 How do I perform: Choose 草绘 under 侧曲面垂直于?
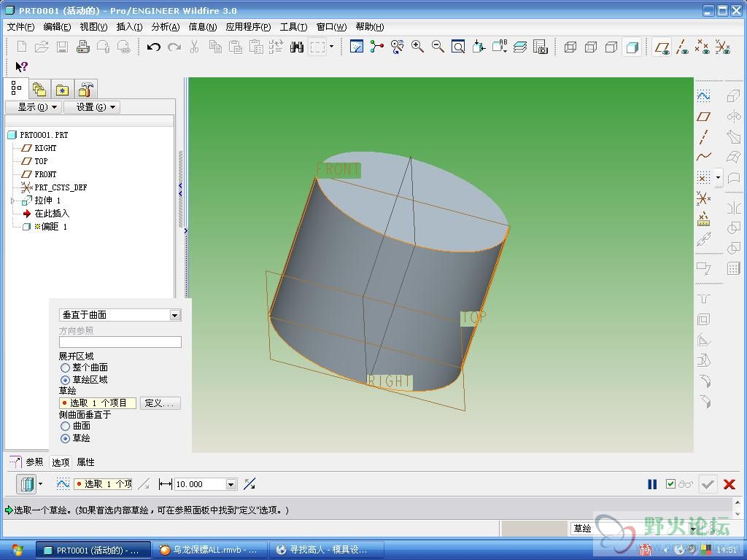pos(65,438)
